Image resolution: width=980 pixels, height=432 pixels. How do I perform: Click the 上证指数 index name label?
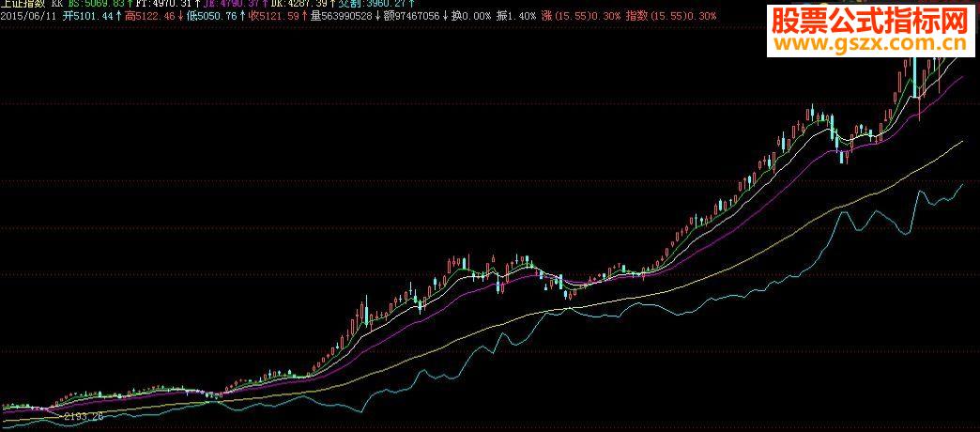point(23,3)
